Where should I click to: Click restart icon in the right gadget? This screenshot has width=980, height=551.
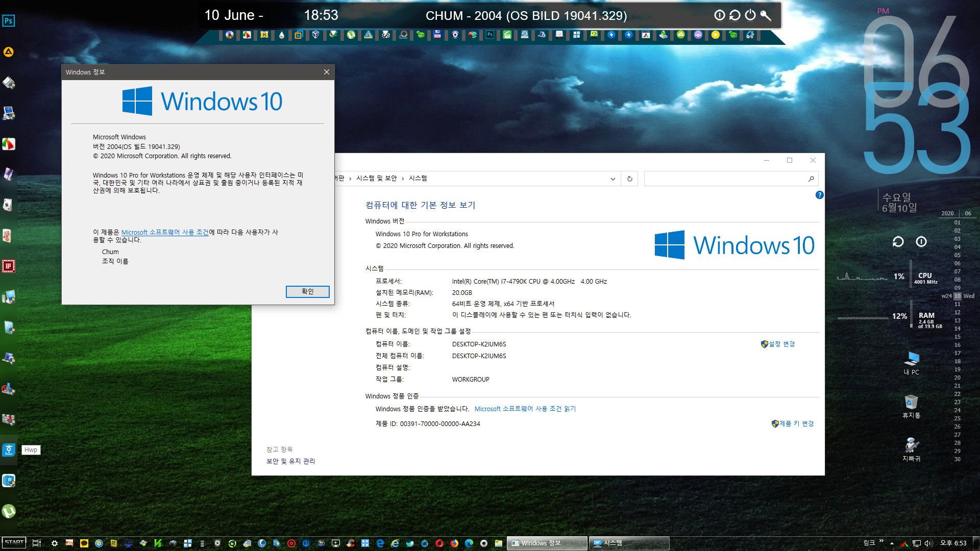[x=898, y=242]
